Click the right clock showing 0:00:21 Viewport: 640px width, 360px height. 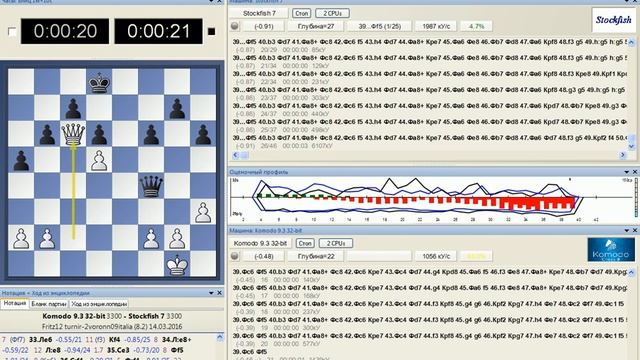[158, 31]
